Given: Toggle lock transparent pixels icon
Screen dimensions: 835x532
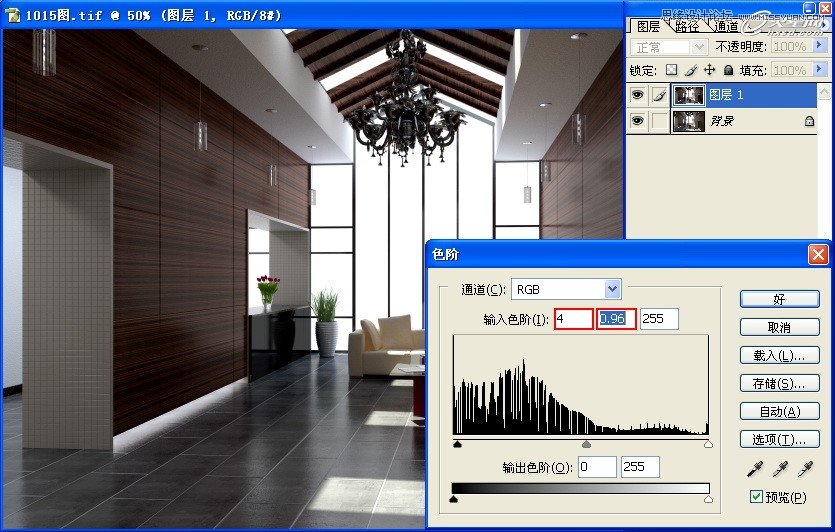Looking at the screenshot, I should point(672,70).
